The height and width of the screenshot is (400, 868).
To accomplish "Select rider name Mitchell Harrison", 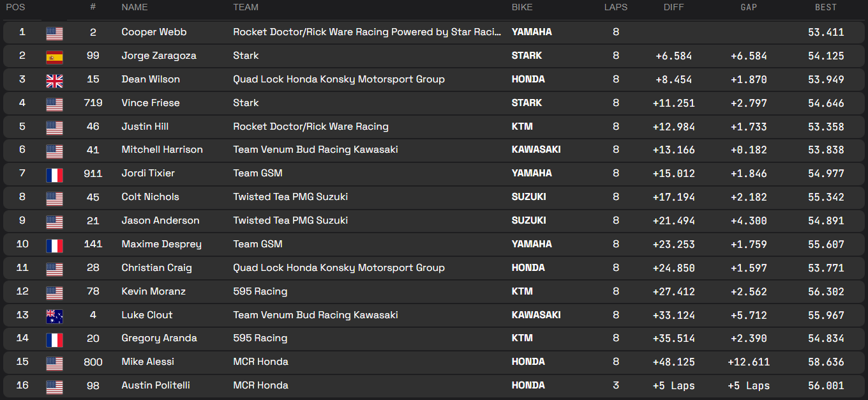I will coord(162,150).
